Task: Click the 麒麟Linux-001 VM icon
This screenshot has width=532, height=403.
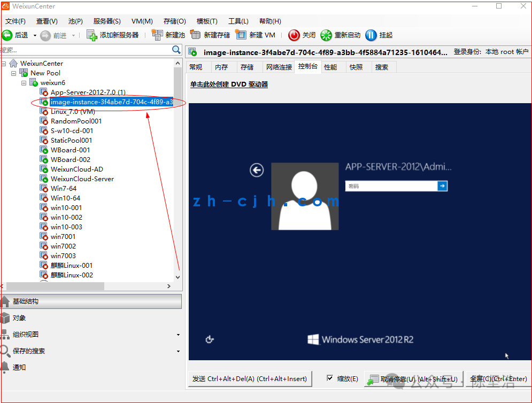Action: tap(44, 265)
